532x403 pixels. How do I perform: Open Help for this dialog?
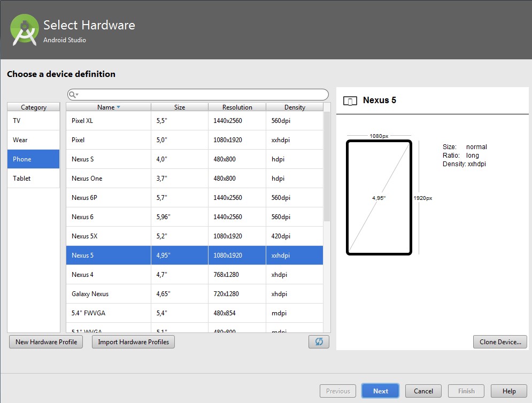point(508,391)
